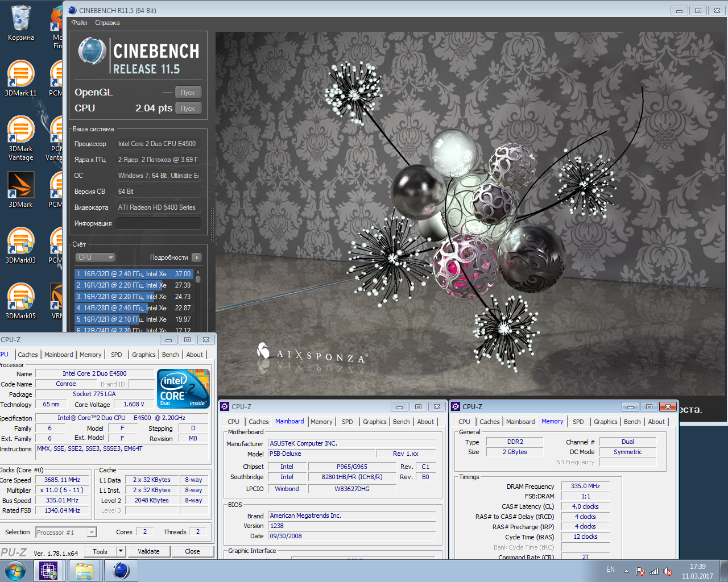
Task: Run the OpenGL test with its Пуск button
Action: pyautogui.click(x=188, y=93)
